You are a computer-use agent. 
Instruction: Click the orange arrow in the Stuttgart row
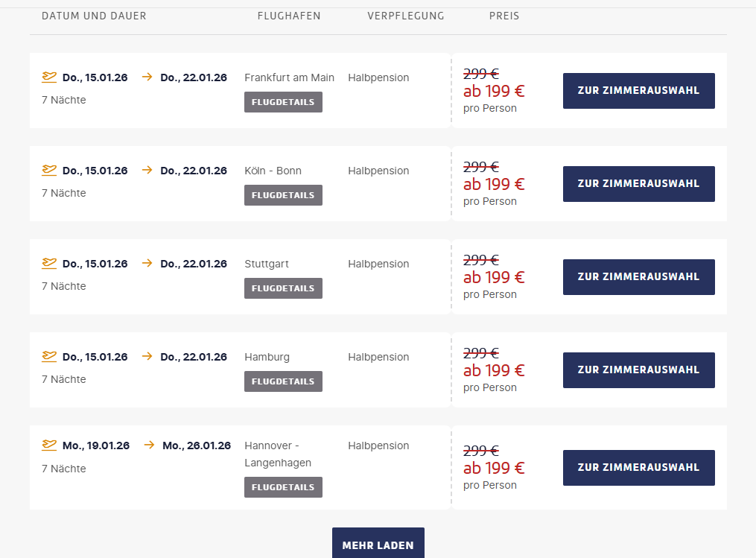pyautogui.click(x=147, y=263)
